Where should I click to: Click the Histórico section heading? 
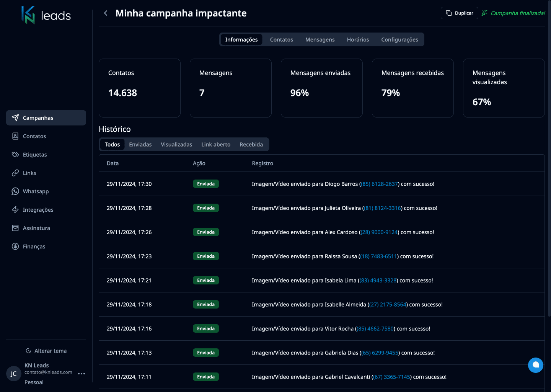115,129
